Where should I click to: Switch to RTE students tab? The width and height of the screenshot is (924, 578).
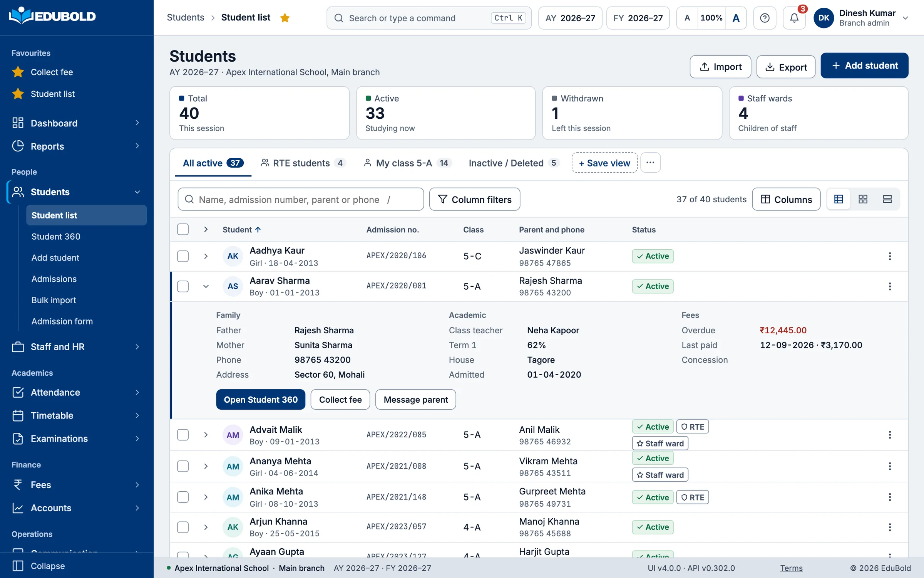coord(303,163)
